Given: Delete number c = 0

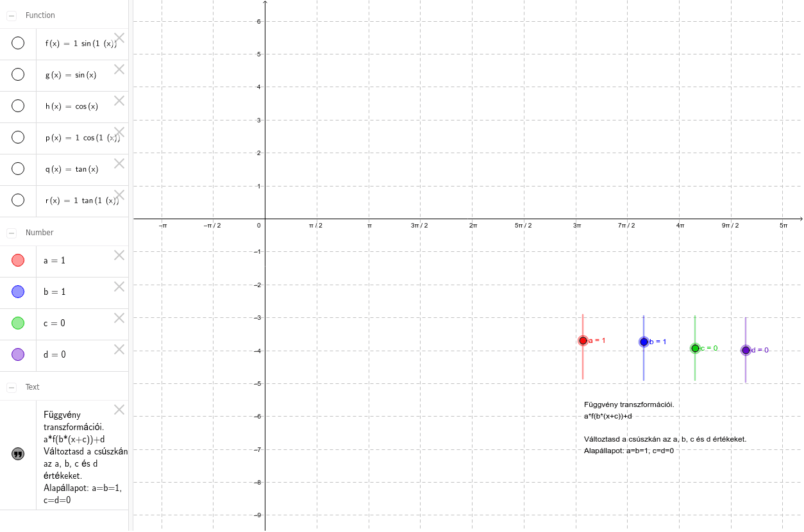Looking at the screenshot, I should 119,318.
